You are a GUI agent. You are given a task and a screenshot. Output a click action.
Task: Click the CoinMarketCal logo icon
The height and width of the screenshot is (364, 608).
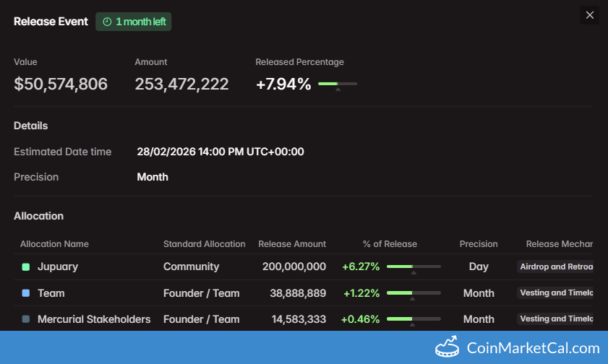pos(448,347)
